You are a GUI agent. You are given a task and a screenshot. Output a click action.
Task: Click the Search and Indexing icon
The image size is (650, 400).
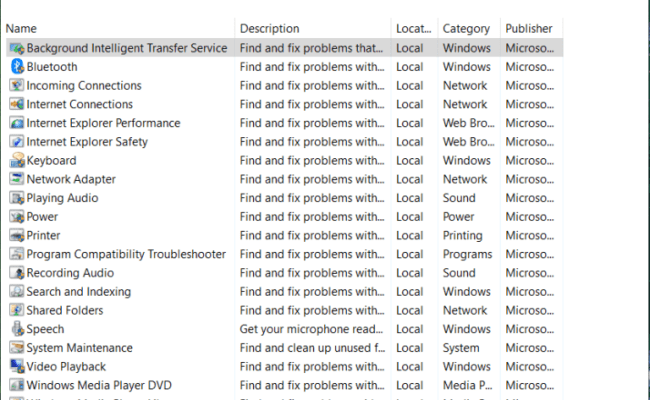point(17,292)
